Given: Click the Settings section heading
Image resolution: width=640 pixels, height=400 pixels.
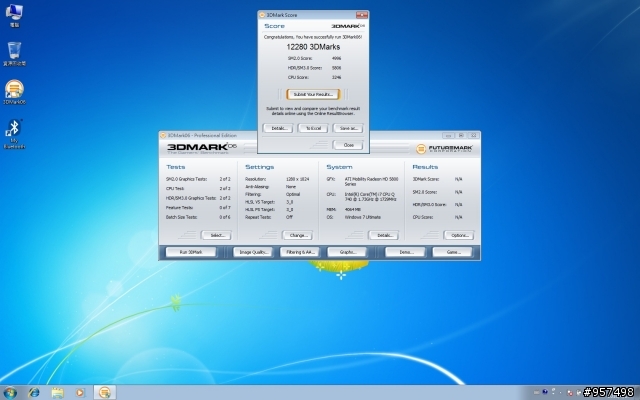Looking at the screenshot, I should pyautogui.click(x=260, y=167).
